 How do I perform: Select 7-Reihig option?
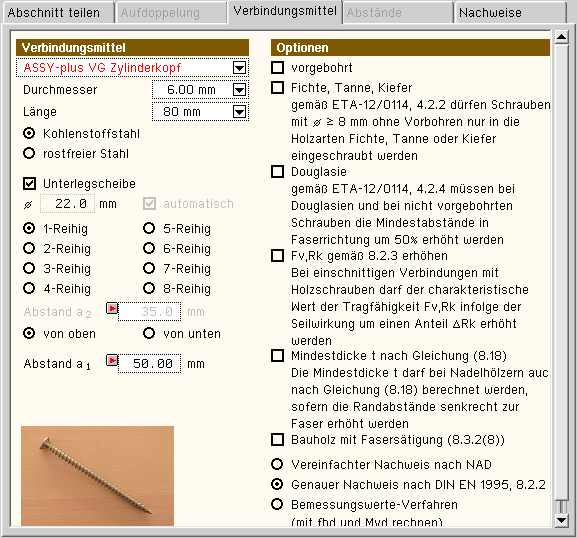point(149,268)
